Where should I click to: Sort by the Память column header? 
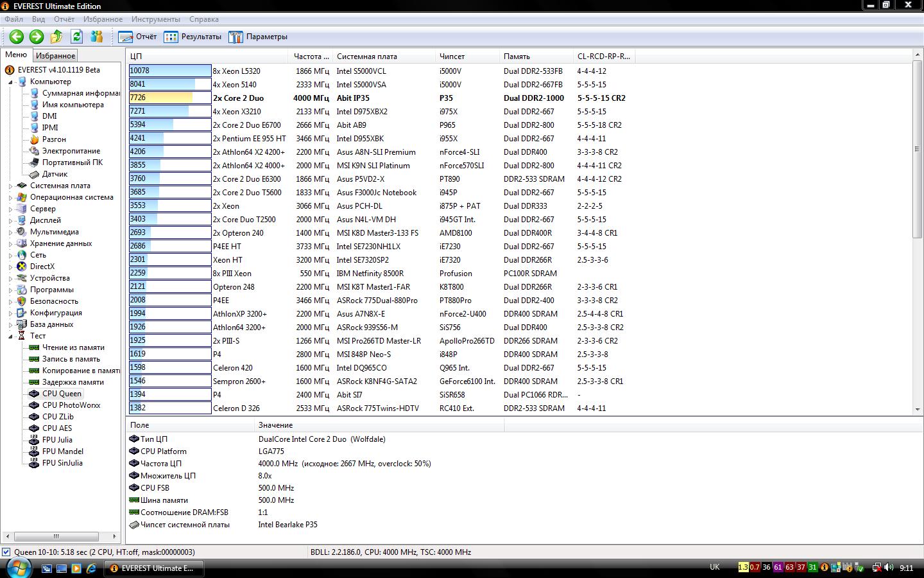[x=536, y=57]
